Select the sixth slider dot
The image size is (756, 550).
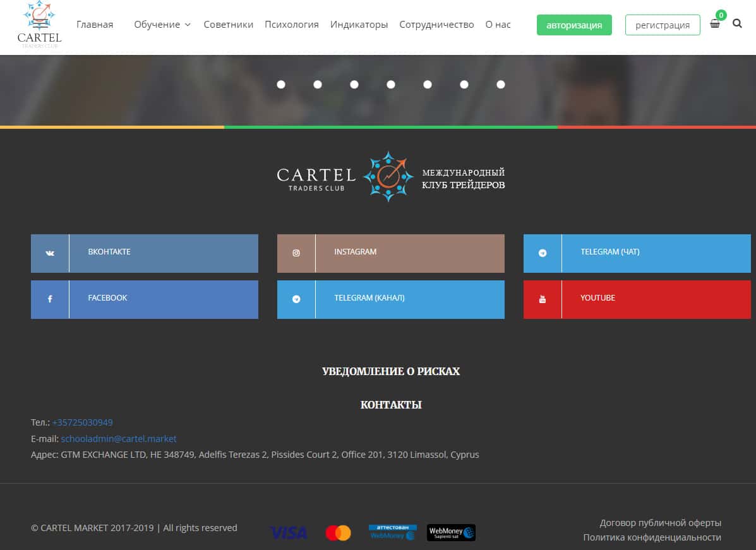tap(464, 85)
